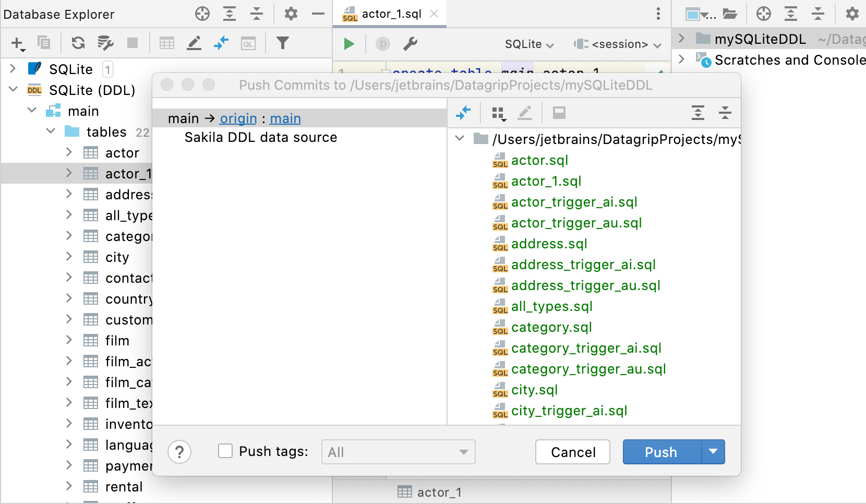Click Show Diff arrows icon in dialog
Screen dimensions: 866x504
(463, 113)
